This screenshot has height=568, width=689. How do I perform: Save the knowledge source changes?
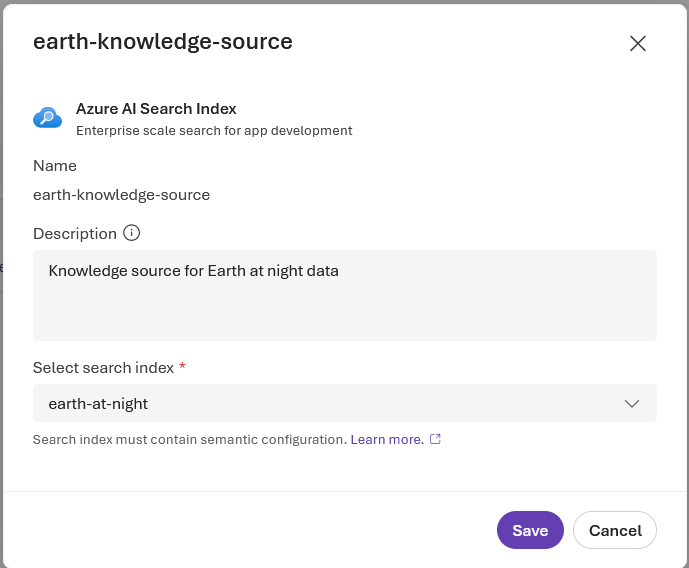click(x=530, y=530)
